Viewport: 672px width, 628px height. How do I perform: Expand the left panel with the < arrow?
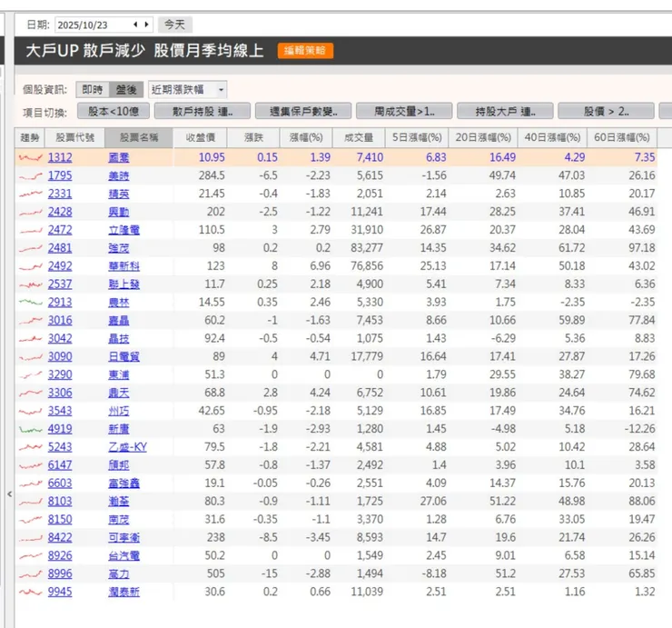pyautogui.click(x=9, y=494)
